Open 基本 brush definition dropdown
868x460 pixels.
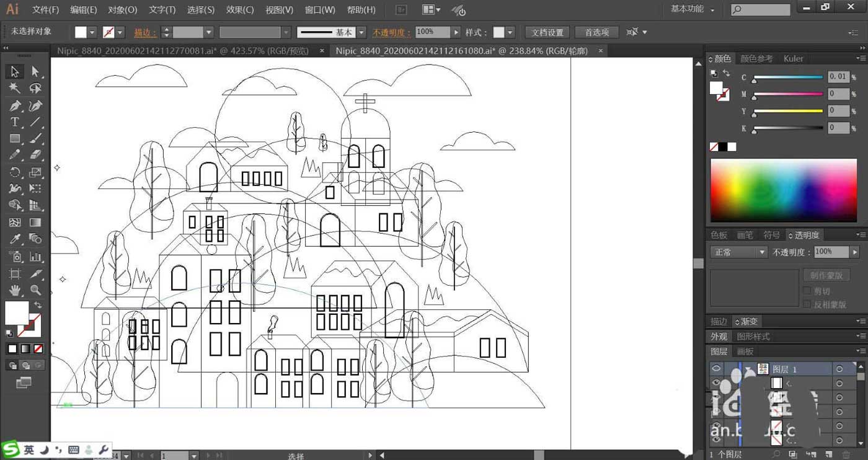(x=363, y=32)
